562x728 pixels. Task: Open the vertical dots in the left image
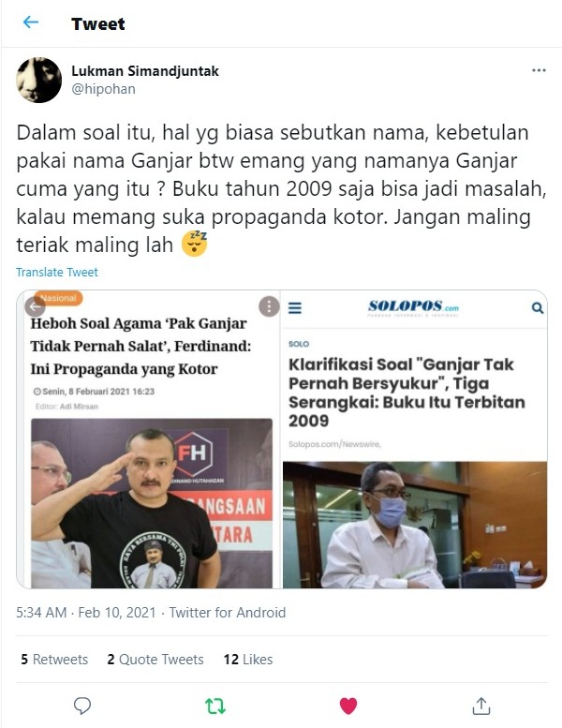(269, 306)
